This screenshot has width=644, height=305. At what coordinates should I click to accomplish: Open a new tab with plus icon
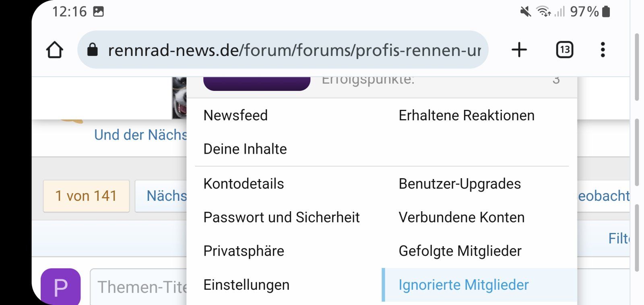coord(519,50)
